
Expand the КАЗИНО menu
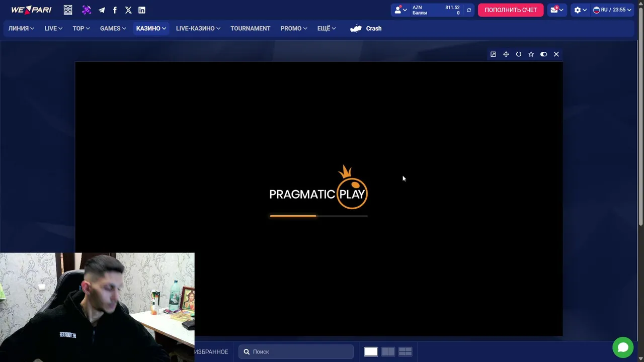[x=151, y=29]
